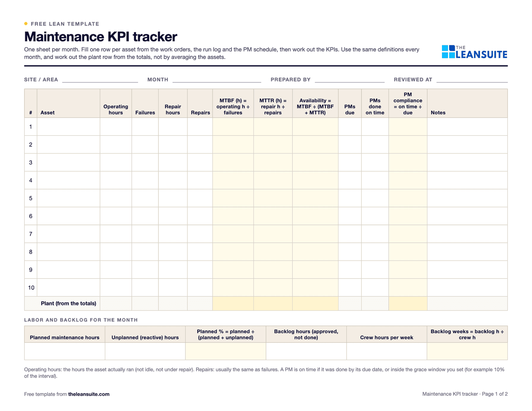This screenshot has height=411, width=532.
Task: Click the 'PM compliance' column header
Action: click(x=408, y=104)
